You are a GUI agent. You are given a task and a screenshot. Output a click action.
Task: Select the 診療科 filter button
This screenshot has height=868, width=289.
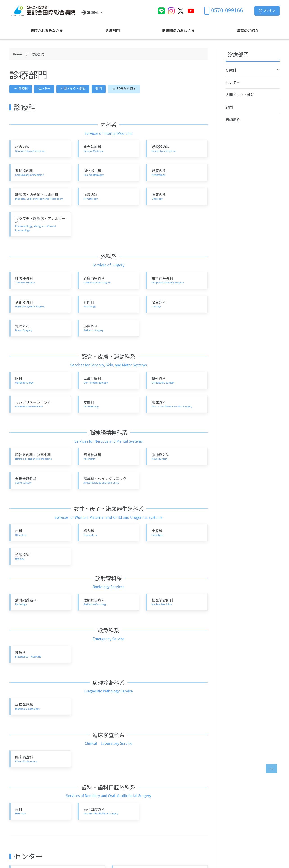click(x=21, y=89)
